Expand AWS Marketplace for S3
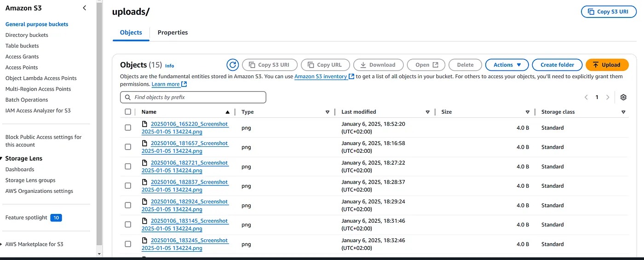Image resolution: width=644 pixels, height=260 pixels. click(2, 244)
